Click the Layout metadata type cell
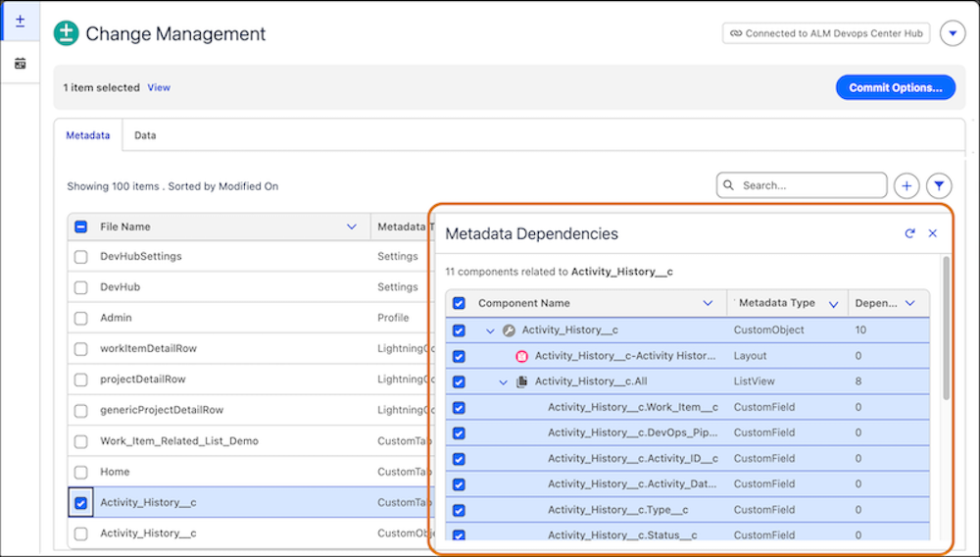Viewport: 980px width, 557px height. click(x=750, y=356)
